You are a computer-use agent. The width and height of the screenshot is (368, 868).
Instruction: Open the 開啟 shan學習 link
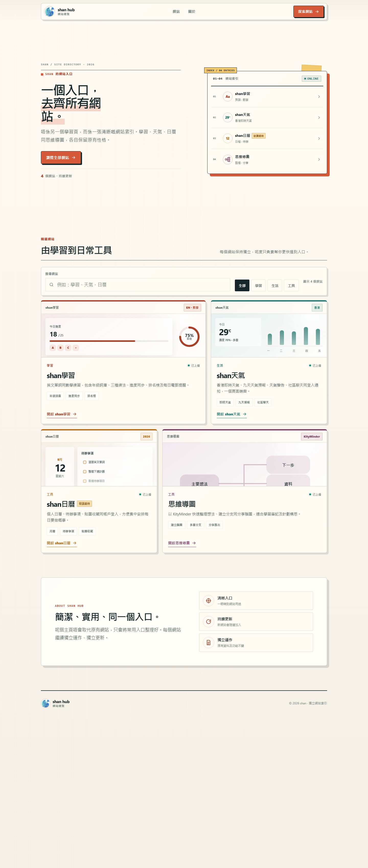[x=62, y=414]
